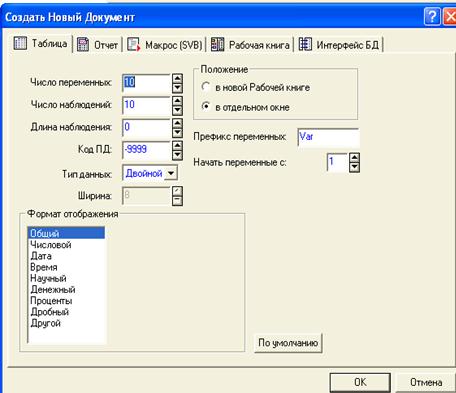
Task: Open the Тип данных dropdown
Action: click(171, 173)
